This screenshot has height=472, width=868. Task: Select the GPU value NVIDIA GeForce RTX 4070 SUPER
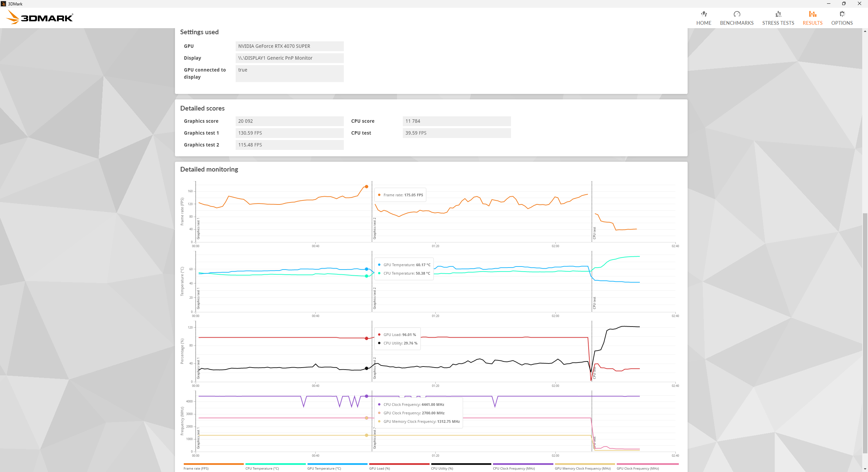pyautogui.click(x=290, y=46)
